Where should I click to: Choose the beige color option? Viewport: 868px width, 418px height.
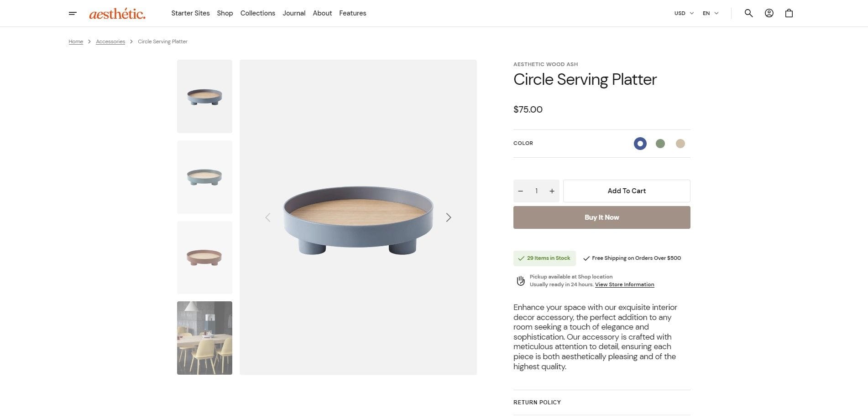pos(680,144)
